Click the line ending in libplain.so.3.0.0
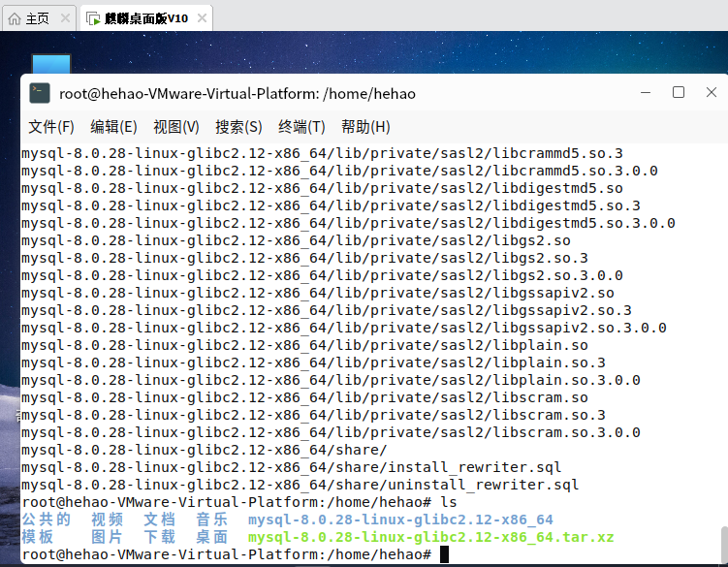Viewport: 728px width, 567px height. point(331,380)
